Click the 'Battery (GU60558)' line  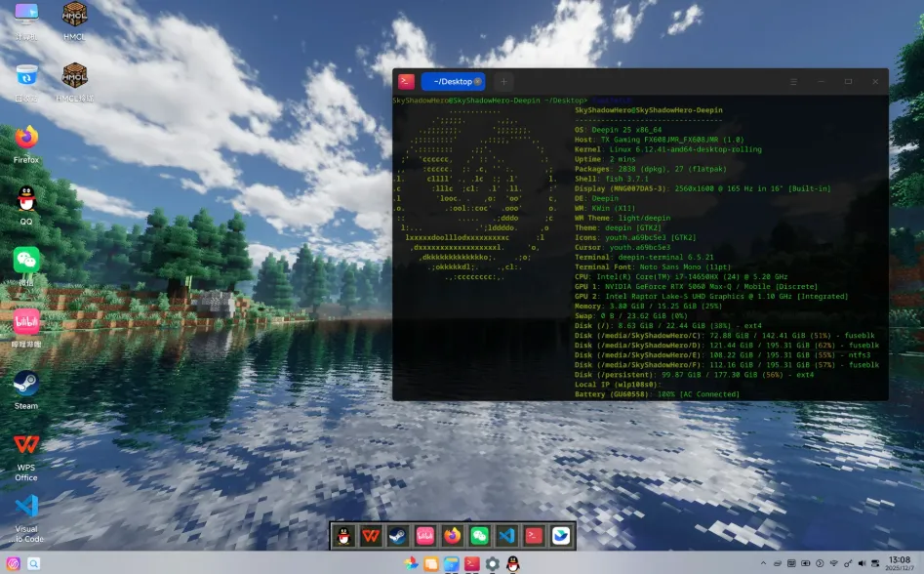(x=657, y=394)
